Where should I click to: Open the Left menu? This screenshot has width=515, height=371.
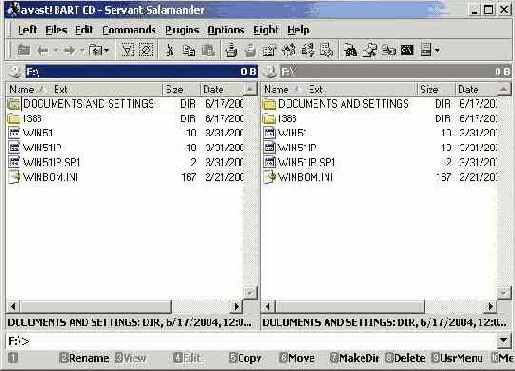(x=27, y=30)
